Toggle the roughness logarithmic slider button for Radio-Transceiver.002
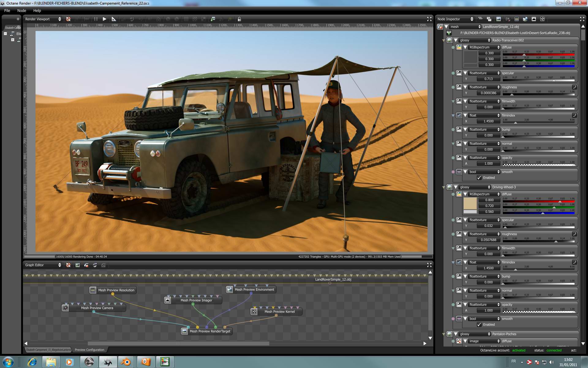 point(574,87)
